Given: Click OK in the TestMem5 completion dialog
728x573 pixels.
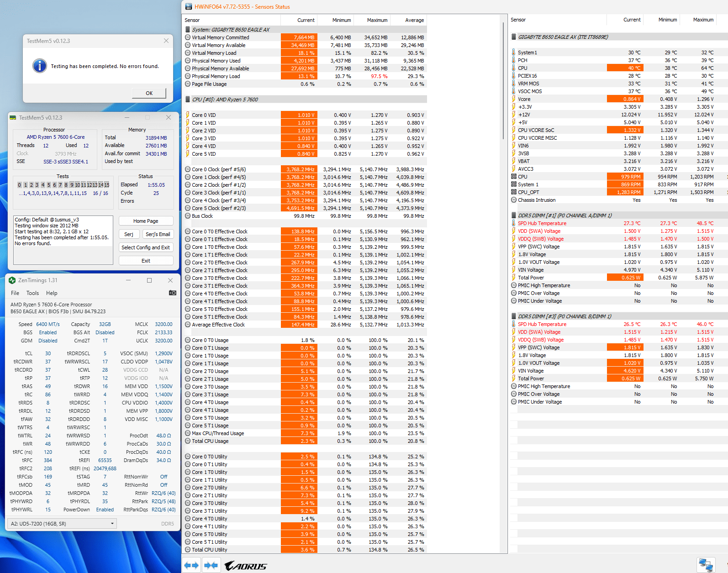Looking at the screenshot, I should pyautogui.click(x=149, y=93).
